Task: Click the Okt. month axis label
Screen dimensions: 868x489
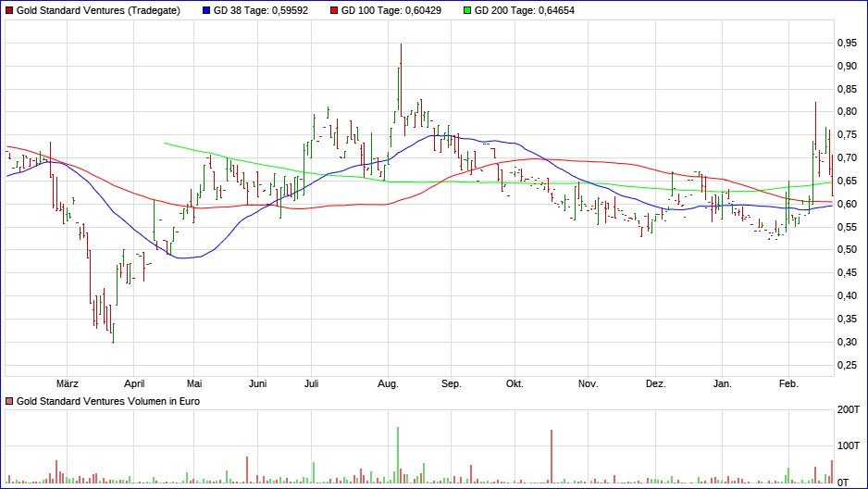Action: pos(515,383)
